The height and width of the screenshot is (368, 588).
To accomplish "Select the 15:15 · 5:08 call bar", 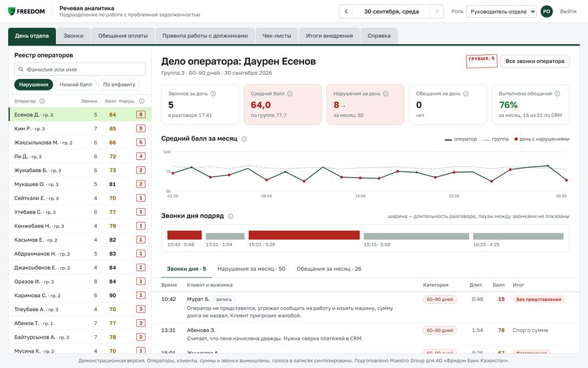I will (x=416, y=236).
